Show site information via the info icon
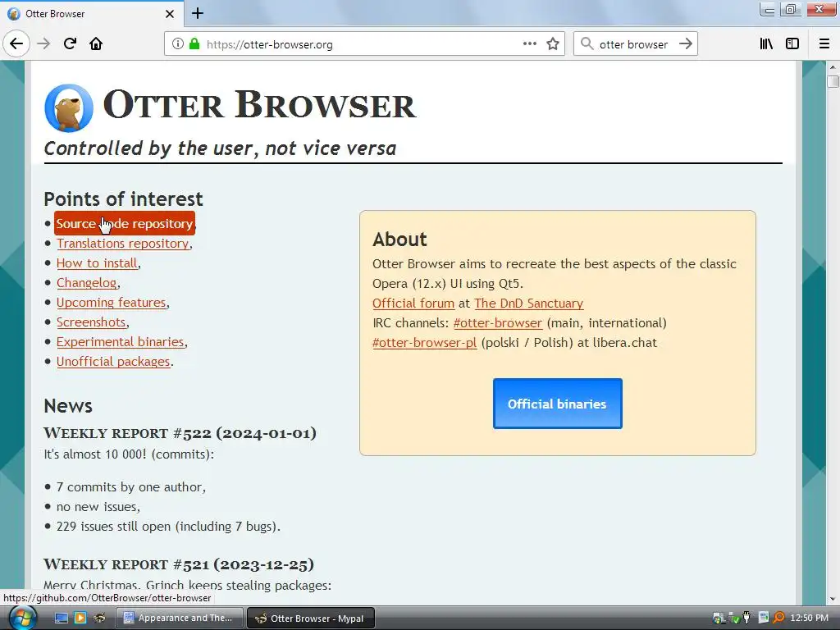Image resolution: width=840 pixels, height=630 pixels. [x=178, y=43]
